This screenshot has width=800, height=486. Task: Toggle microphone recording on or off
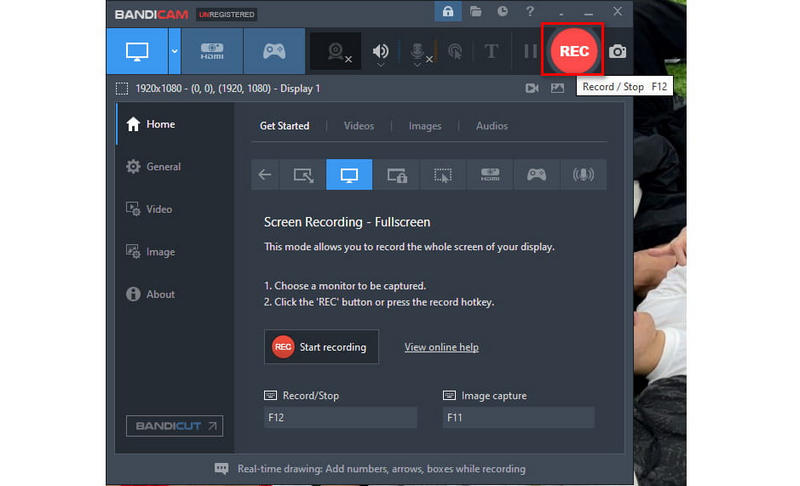tap(419, 52)
